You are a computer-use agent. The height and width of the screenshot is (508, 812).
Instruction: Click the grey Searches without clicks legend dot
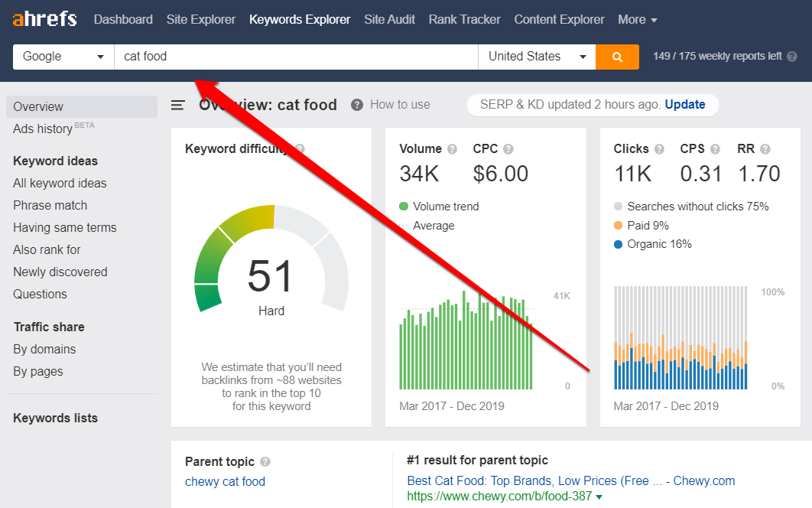coord(618,207)
